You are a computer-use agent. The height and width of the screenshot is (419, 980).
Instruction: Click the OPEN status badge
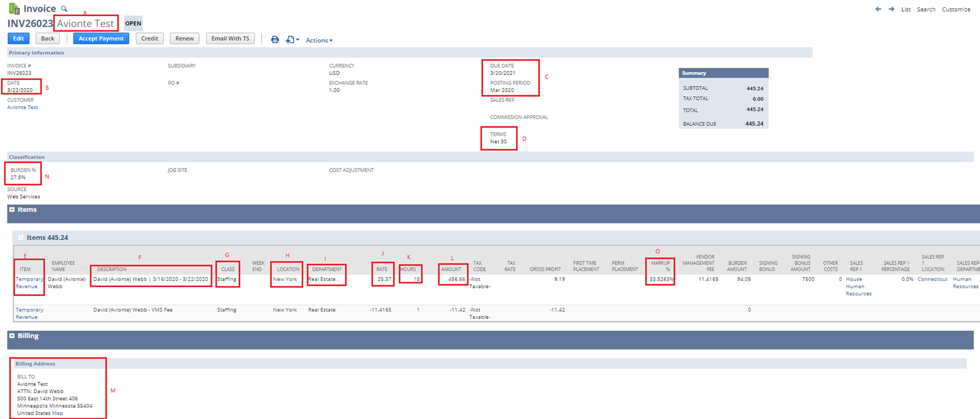pyautogui.click(x=133, y=23)
